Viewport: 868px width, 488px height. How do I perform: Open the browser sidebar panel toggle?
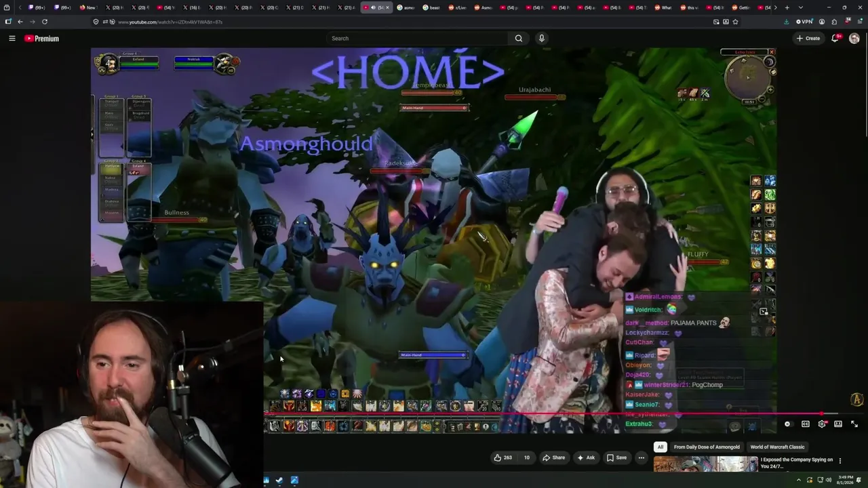pos(8,22)
